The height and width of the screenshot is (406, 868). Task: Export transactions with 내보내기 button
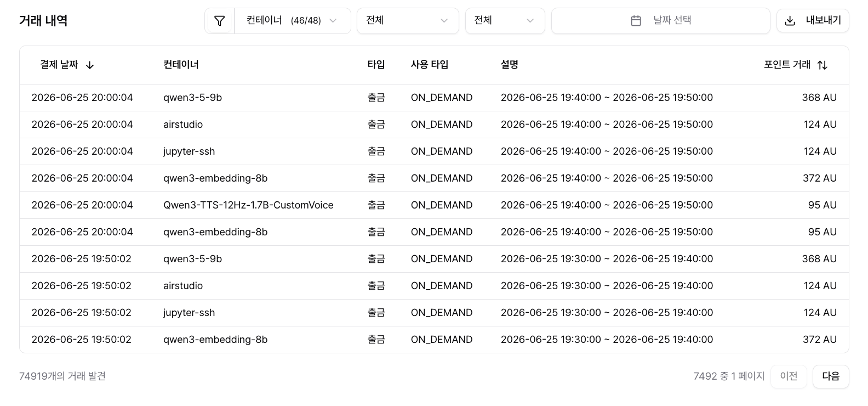813,21
